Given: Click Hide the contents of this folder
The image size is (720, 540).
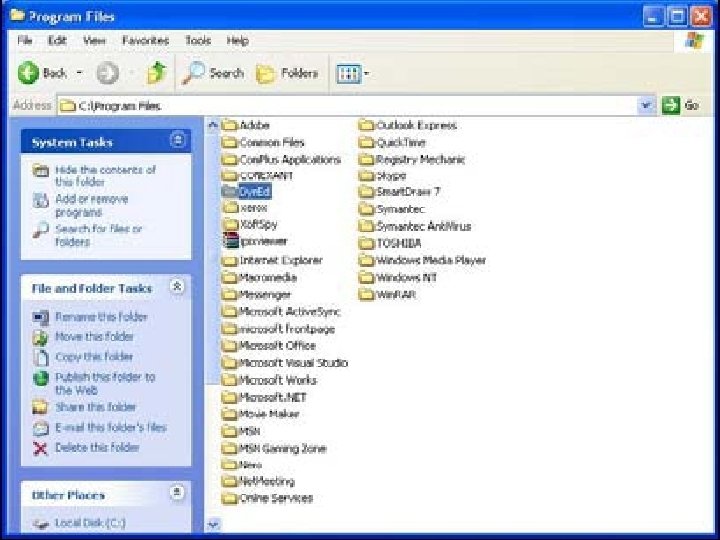Looking at the screenshot, I should point(106,176).
